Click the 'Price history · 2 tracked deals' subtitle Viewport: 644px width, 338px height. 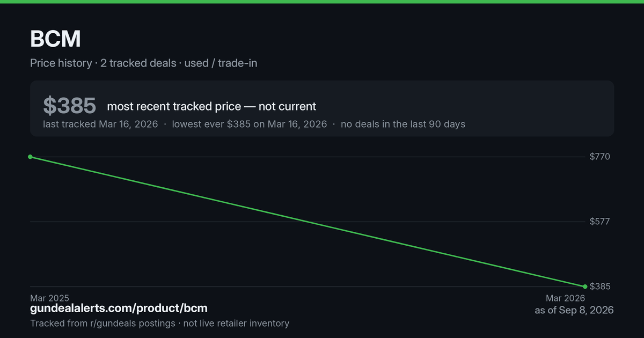pos(103,63)
